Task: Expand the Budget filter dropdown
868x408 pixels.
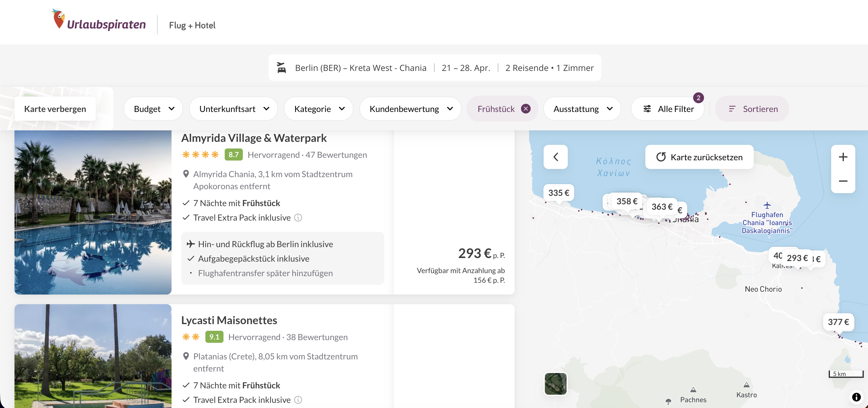Action: (x=153, y=109)
